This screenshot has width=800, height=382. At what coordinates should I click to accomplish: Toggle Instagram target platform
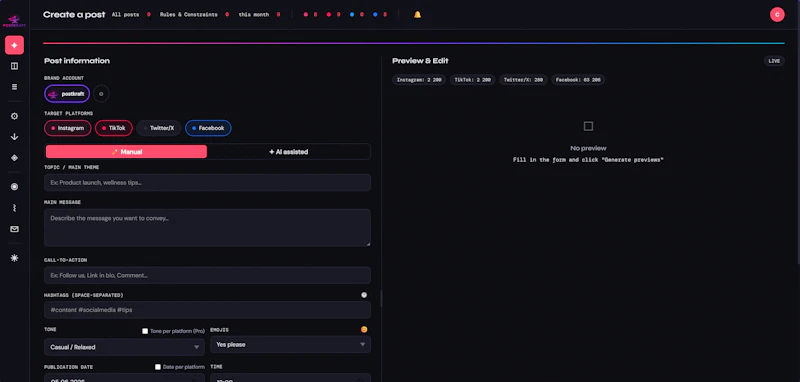click(x=68, y=128)
